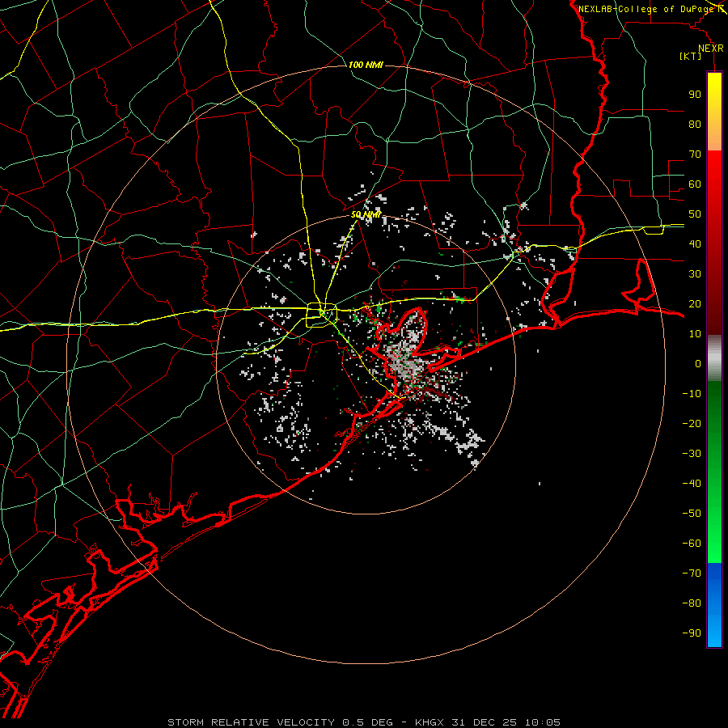Click positive 70 on the velocity scale
This screenshot has height=728, width=728.
(x=695, y=154)
